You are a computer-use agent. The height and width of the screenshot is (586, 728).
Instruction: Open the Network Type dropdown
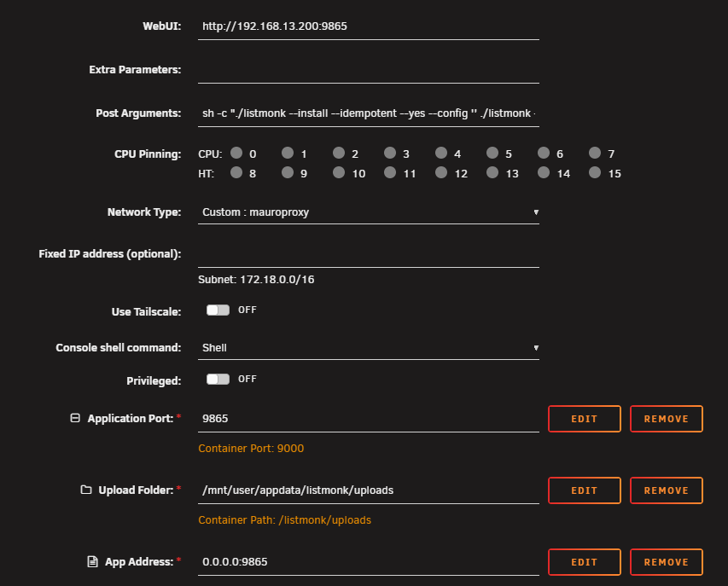tap(369, 212)
